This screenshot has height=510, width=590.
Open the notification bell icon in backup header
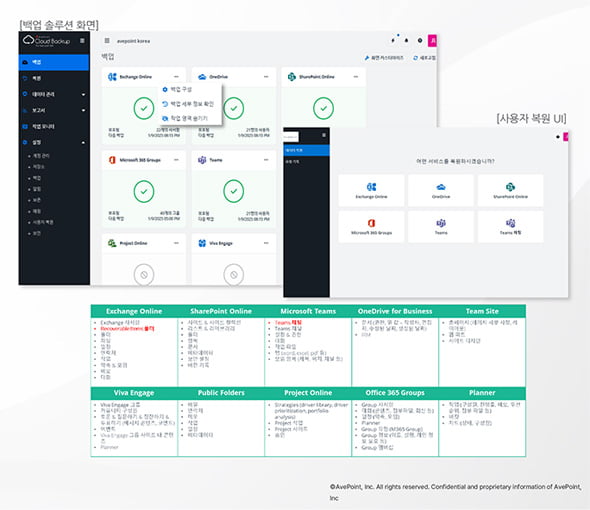[x=406, y=40]
